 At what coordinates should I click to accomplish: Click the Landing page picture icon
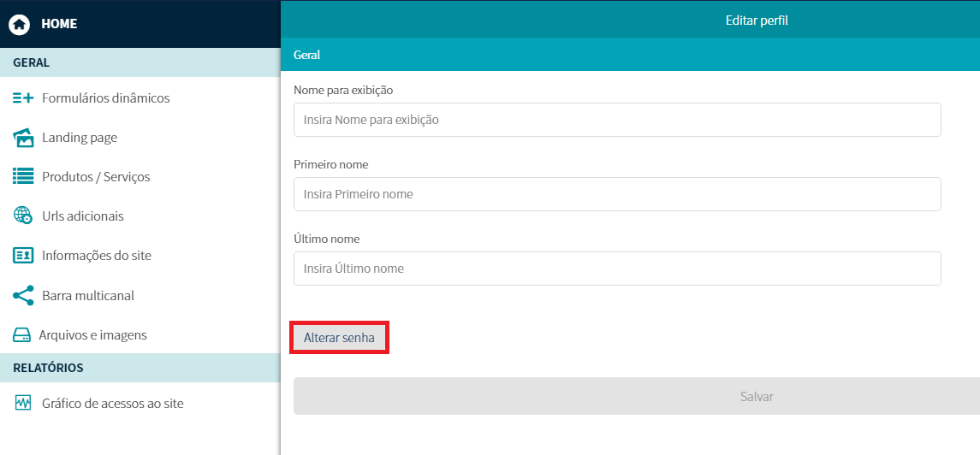(23, 138)
